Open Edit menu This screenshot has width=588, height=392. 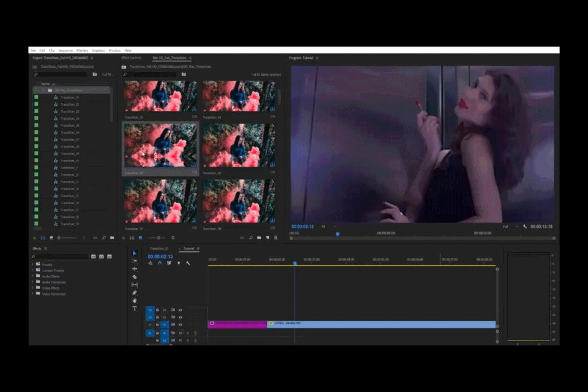pyautogui.click(x=42, y=50)
